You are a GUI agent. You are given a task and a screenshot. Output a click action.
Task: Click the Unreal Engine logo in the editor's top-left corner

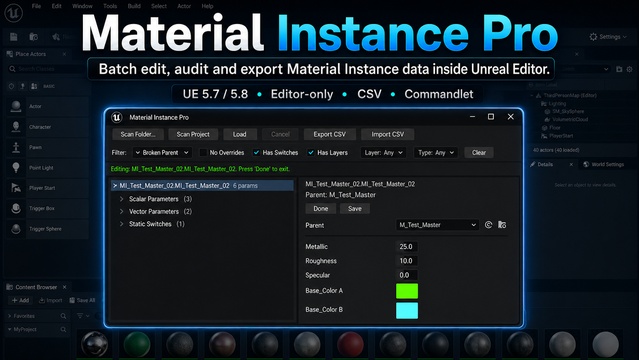[x=13, y=12]
